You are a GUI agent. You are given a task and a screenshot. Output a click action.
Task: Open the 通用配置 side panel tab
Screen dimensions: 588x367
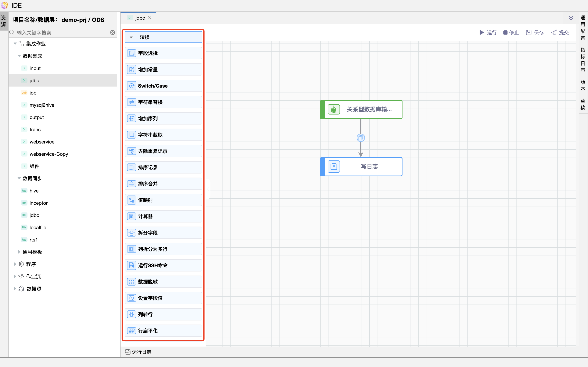[x=583, y=28]
